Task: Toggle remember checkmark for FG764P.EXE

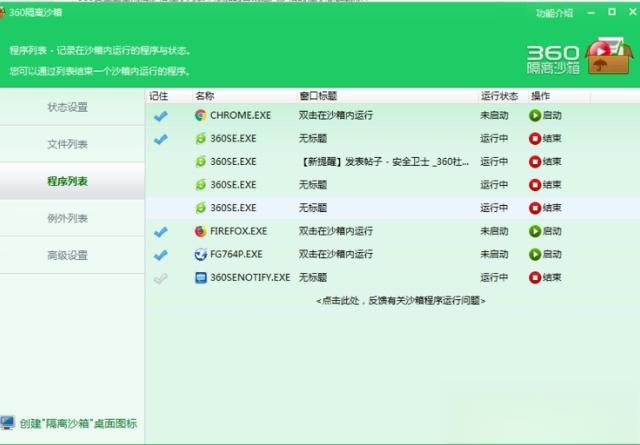Action: (x=161, y=255)
